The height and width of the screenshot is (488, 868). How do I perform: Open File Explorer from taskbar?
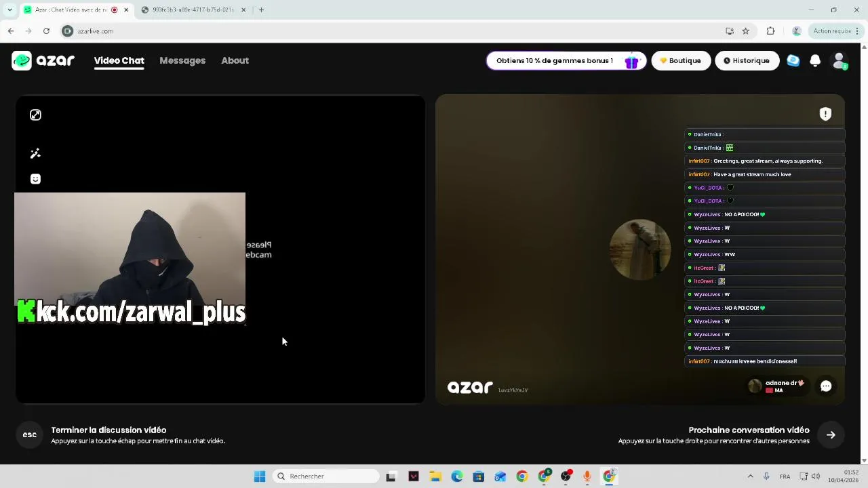pos(435,476)
